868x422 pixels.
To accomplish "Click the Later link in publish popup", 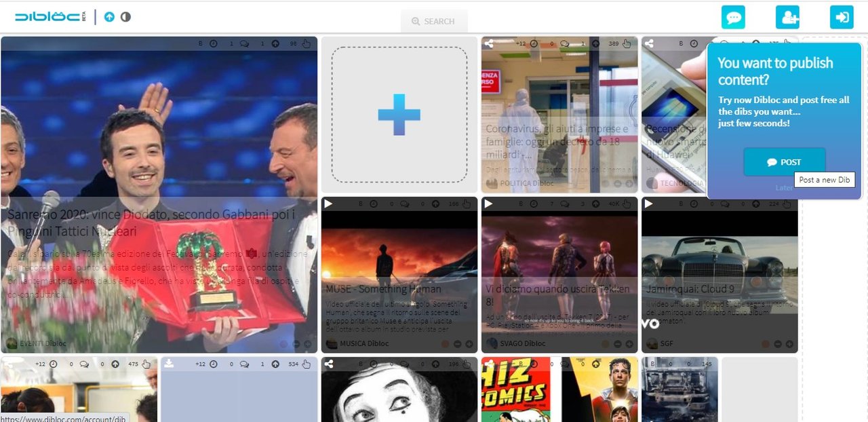I will point(784,188).
